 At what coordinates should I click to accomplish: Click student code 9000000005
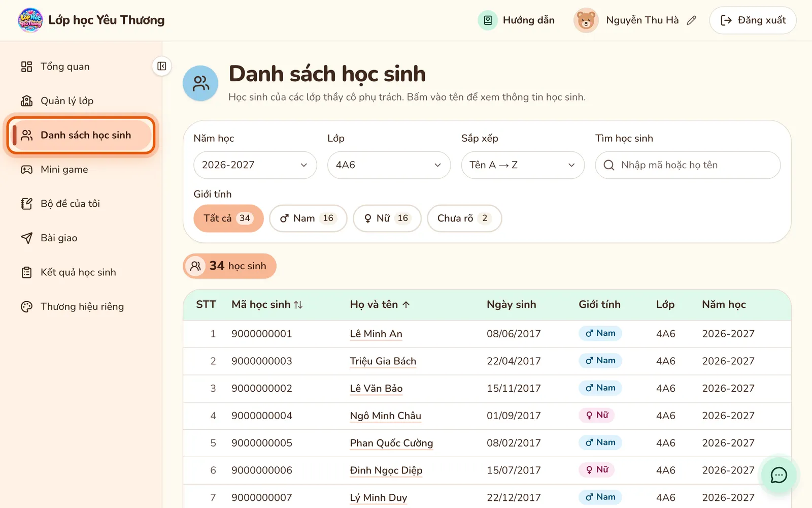point(262,443)
